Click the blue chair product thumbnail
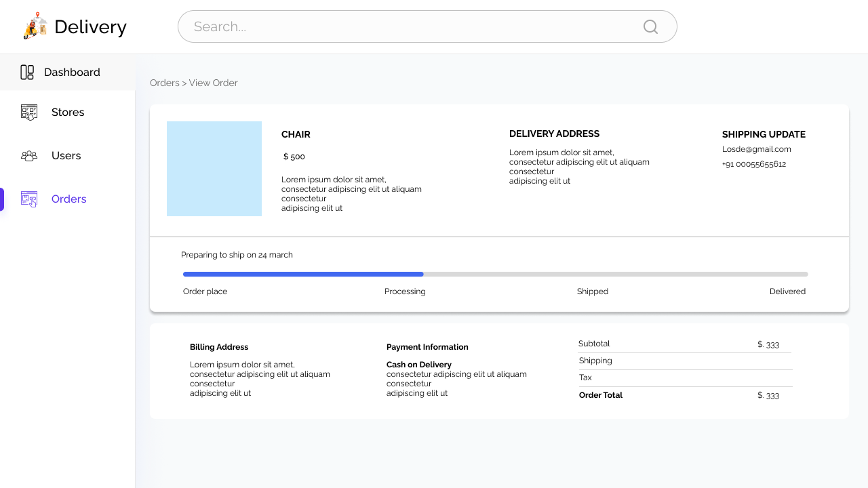 pos(214,169)
